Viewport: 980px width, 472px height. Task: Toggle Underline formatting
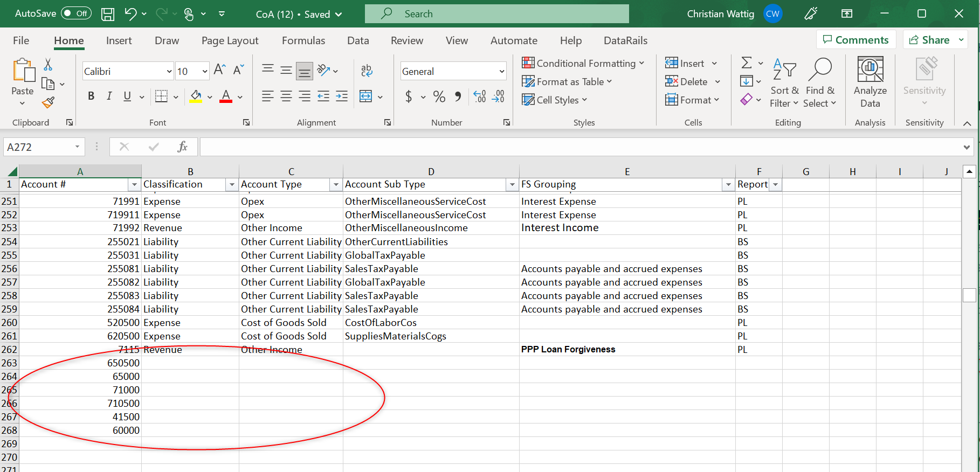click(127, 96)
